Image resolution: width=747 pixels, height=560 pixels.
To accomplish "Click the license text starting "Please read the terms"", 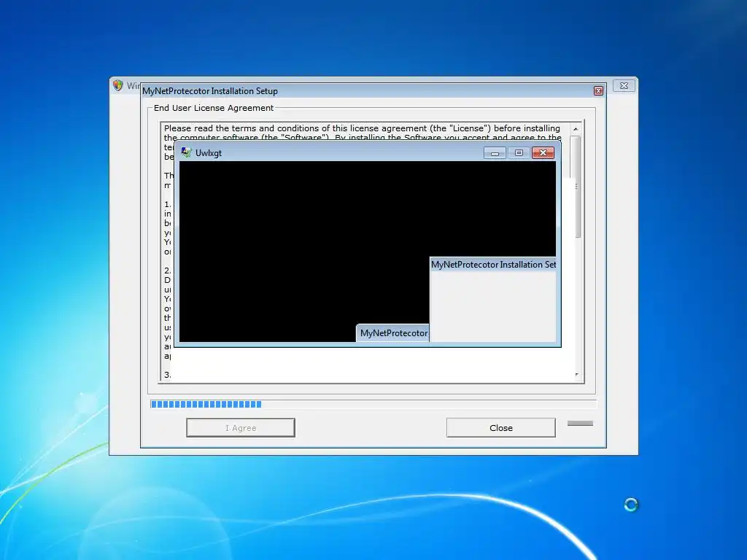I will click(x=362, y=128).
